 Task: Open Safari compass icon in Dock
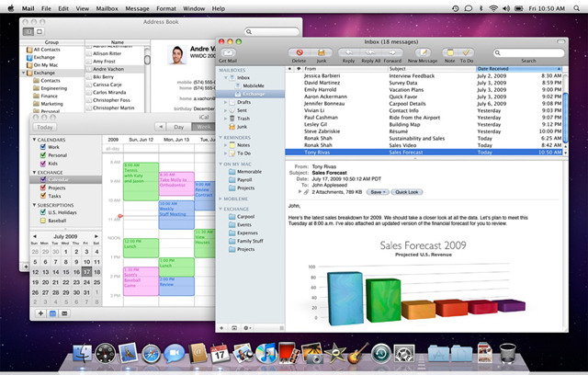(x=151, y=354)
